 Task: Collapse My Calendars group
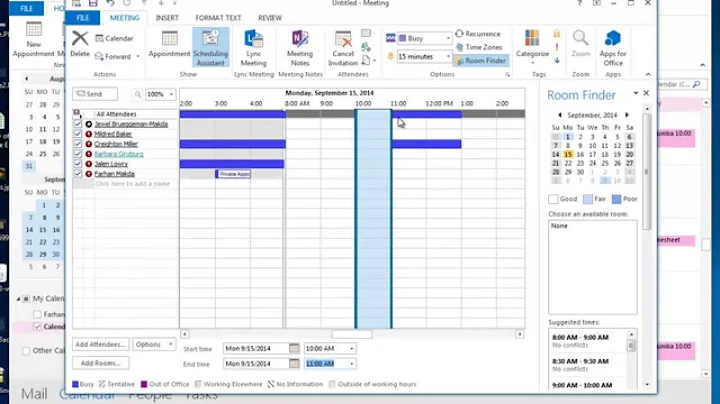coord(19,299)
